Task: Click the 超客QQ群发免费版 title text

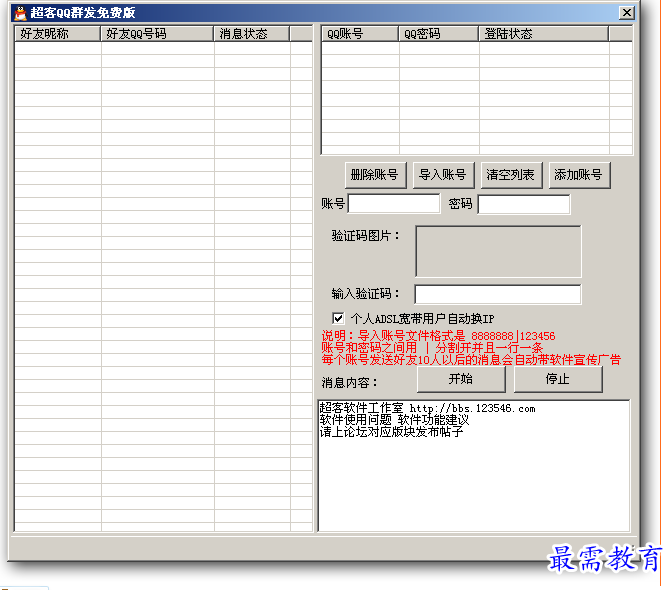Action: (x=83, y=13)
